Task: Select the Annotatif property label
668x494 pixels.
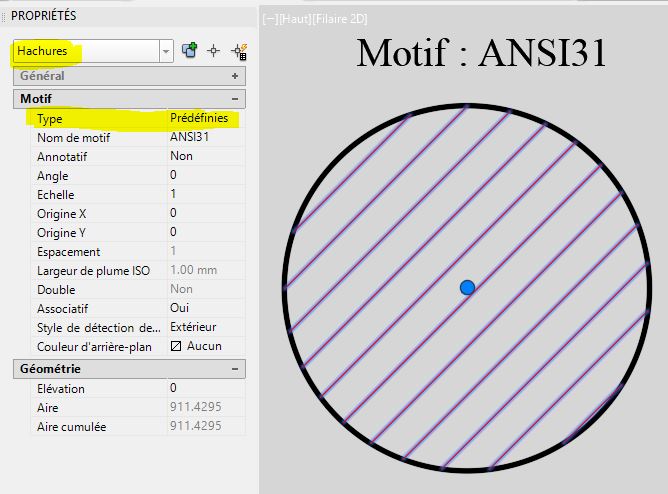Action: (x=62, y=157)
